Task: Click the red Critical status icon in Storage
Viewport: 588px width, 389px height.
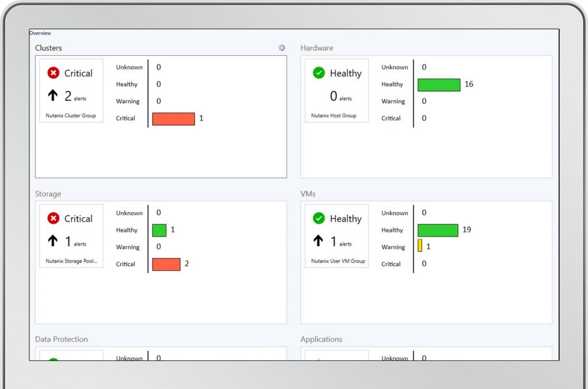Action: pyautogui.click(x=53, y=218)
